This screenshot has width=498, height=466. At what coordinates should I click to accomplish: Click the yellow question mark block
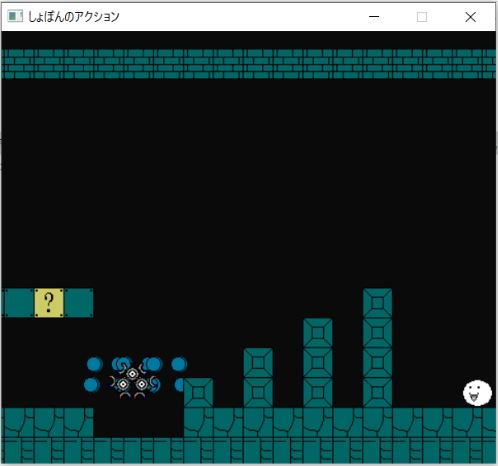pyautogui.click(x=49, y=303)
